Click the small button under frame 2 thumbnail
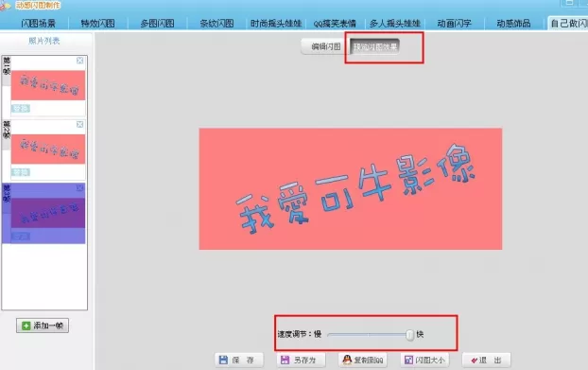Image resolution: width=588 pixels, height=370 pixels. click(x=21, y=172)
